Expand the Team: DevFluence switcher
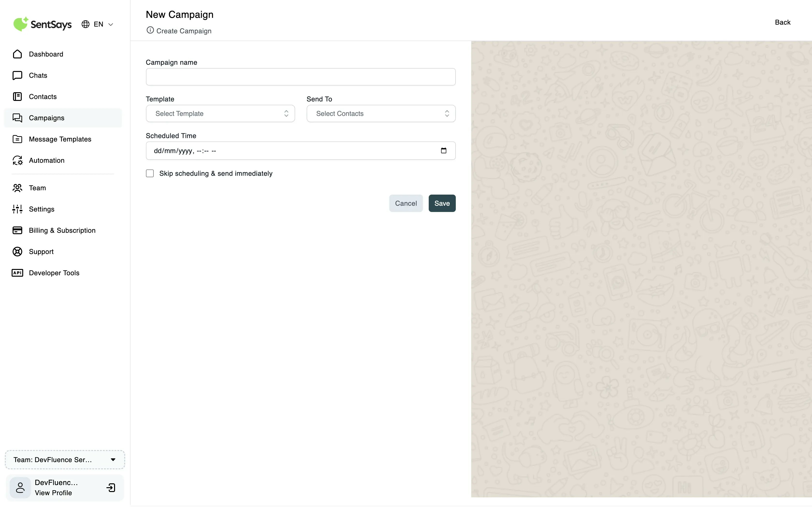This screenshot has height=507, width=812. click(x=65, y=460)
